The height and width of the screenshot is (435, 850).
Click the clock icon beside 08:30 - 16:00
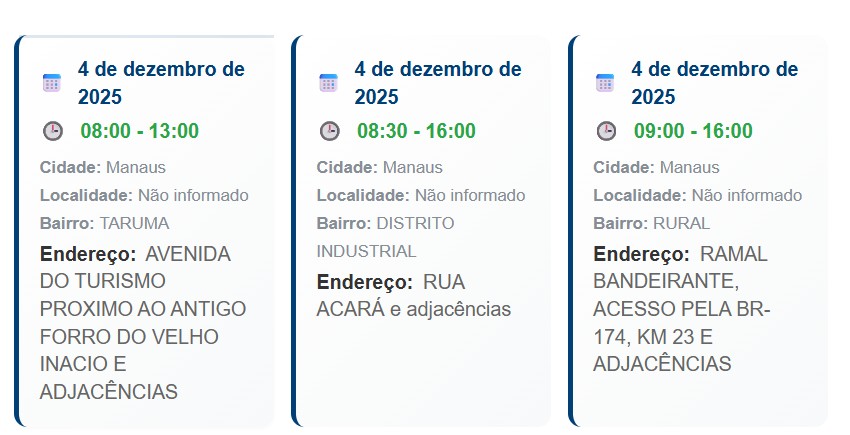tap(329, 131)
